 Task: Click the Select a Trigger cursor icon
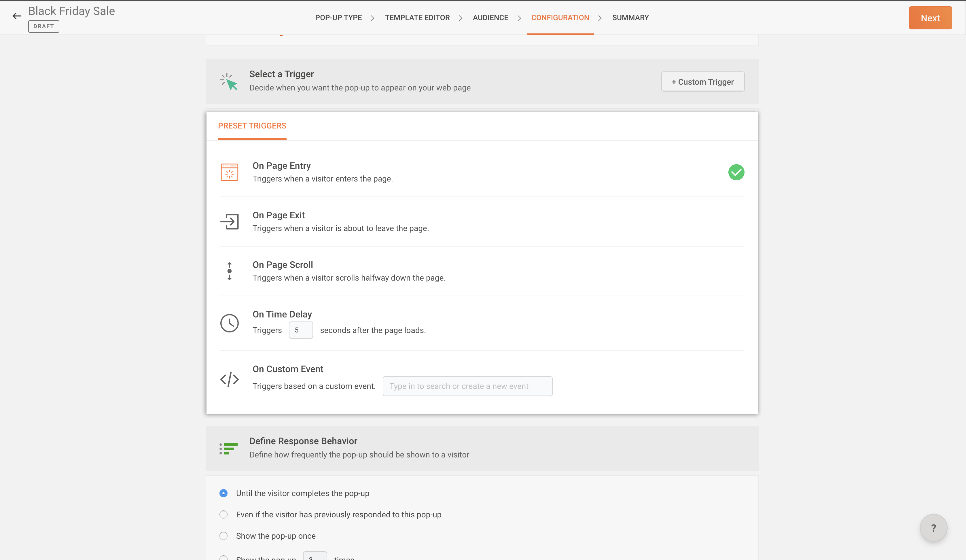tap(229, 82)
